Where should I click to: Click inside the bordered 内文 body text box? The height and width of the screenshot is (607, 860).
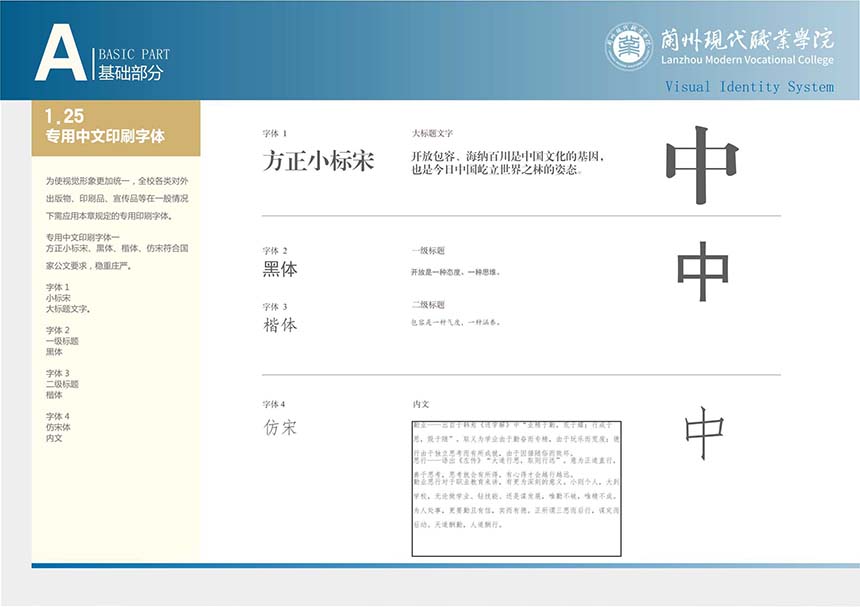click(516, 488)
